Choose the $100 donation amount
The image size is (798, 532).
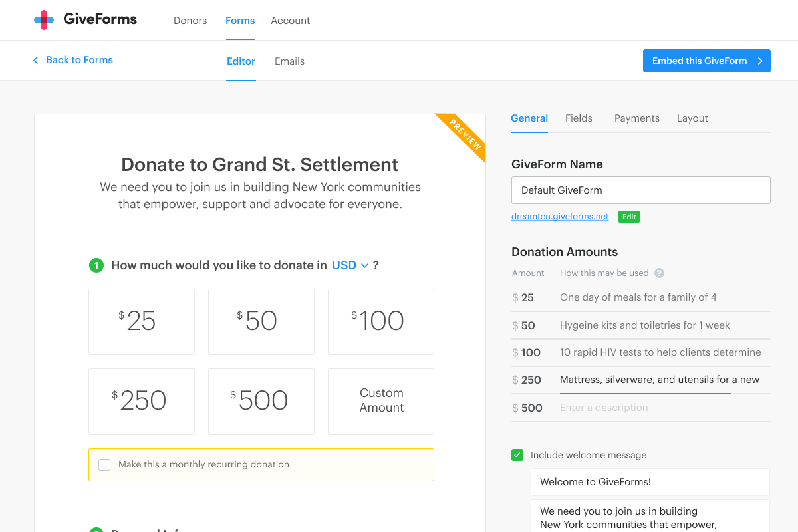tap(381, 322)
